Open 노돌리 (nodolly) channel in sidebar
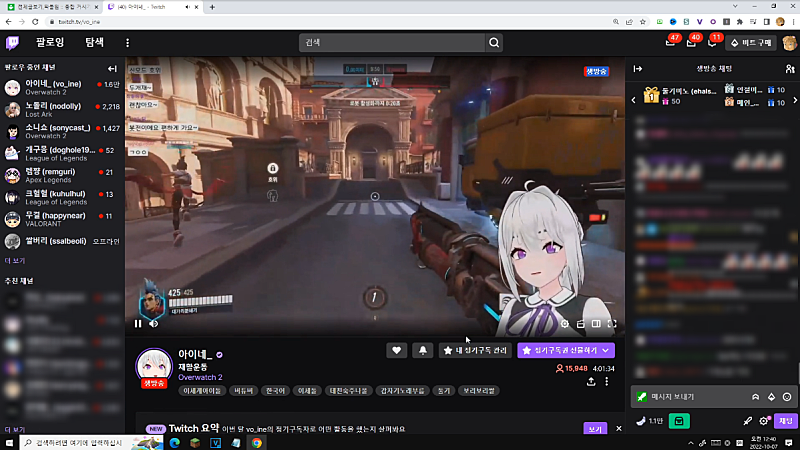The image size is (800, 450). [x=62, y=110]
